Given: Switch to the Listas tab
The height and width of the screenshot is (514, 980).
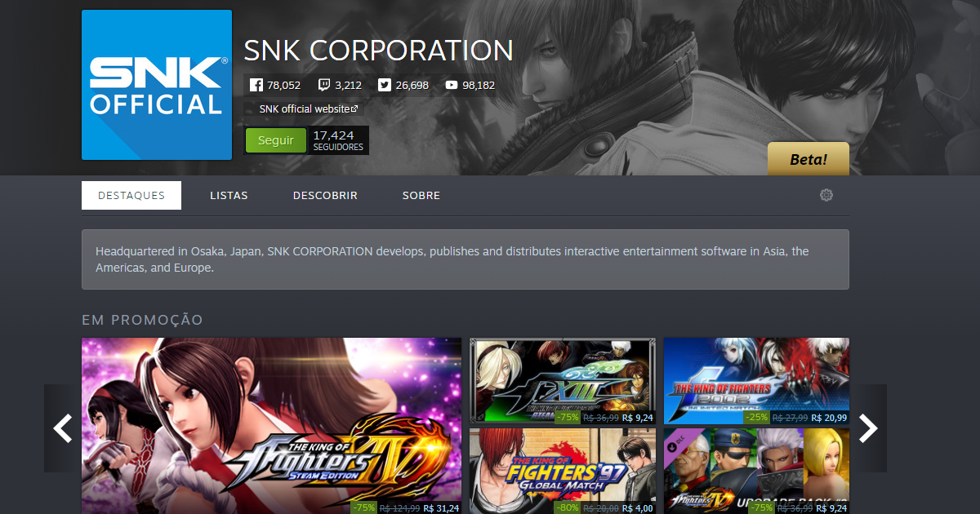Looking at the screenshot, I should (x=229, y=196).
